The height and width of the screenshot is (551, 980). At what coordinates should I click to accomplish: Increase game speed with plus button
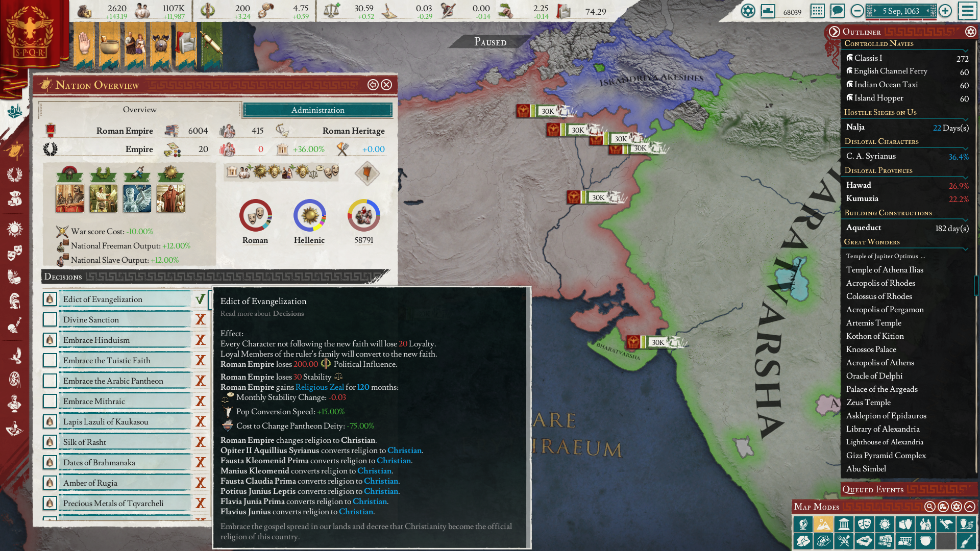[945, 11]
